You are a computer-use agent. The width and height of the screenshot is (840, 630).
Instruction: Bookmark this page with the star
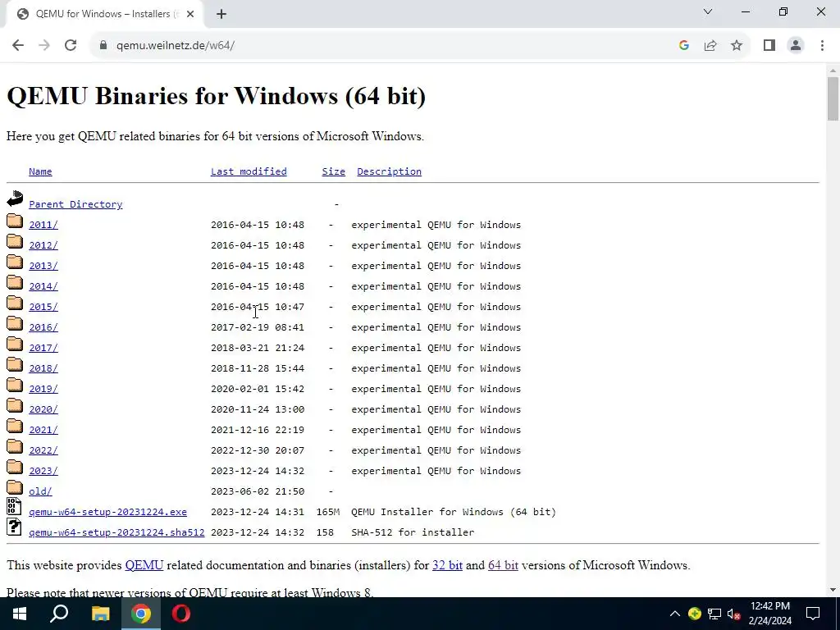pos(737,46)
